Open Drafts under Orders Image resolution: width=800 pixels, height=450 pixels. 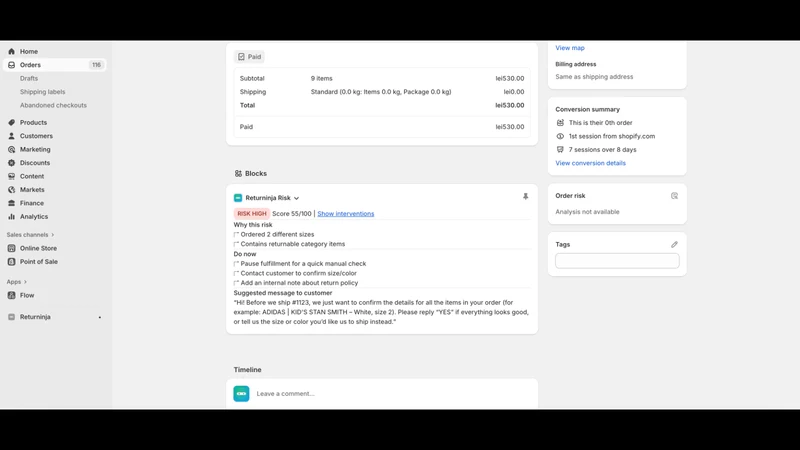pyautogui.click(x=29, y=78)
